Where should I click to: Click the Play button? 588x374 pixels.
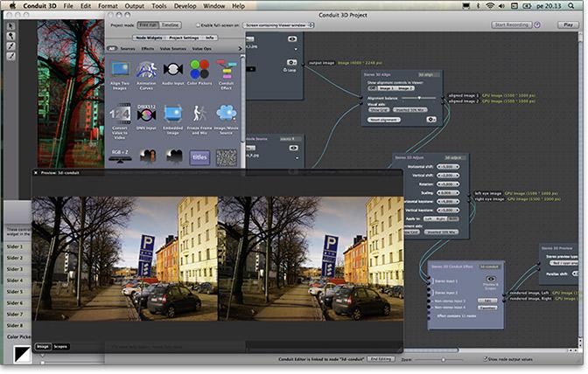(568, 24)
